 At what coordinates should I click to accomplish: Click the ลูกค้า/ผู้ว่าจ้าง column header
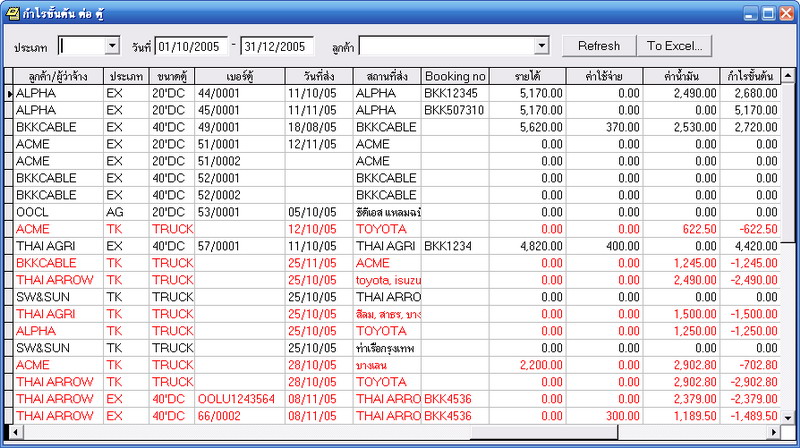(58, 77)
